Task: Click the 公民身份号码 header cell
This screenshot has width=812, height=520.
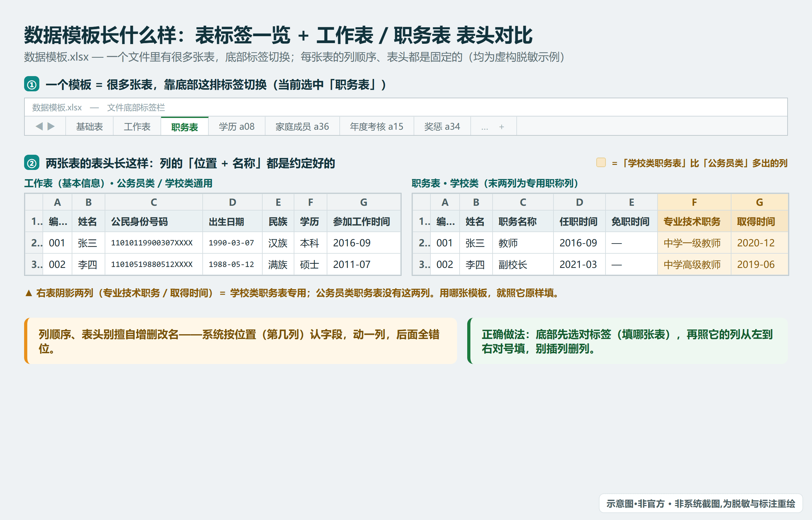Action: 154,222
